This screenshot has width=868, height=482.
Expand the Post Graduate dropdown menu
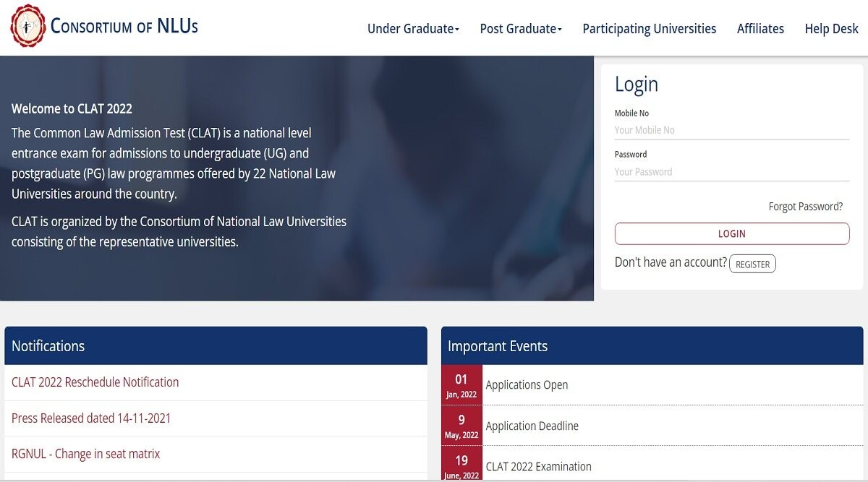tap(521, 29)
